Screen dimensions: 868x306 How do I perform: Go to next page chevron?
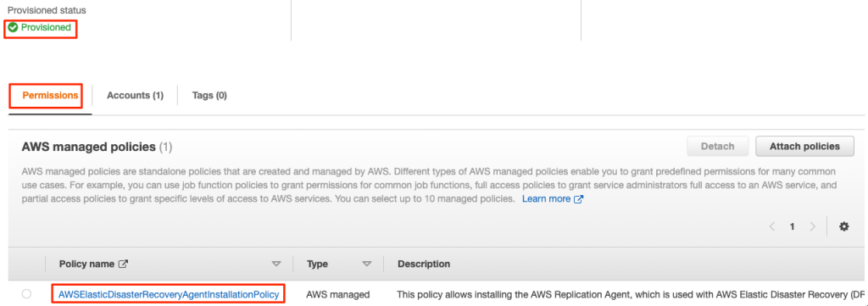tap(812, 226)
